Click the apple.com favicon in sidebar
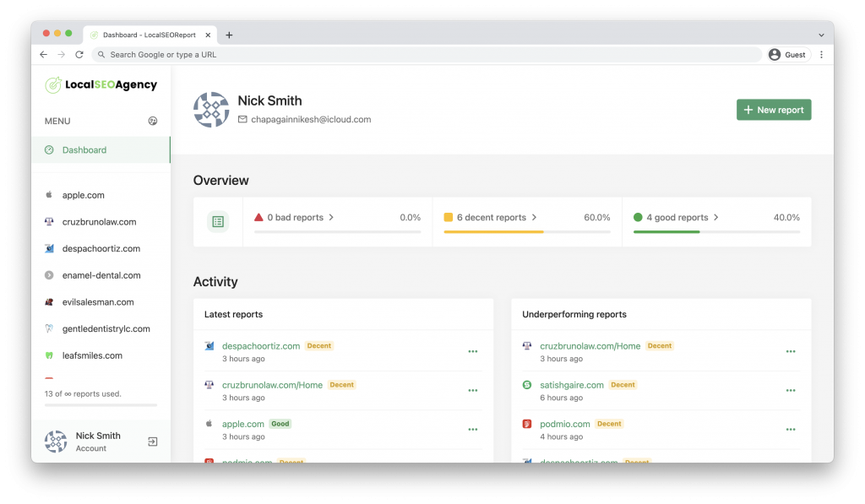The height and width of the screenshot is (504, 865). tap(49, 195)
